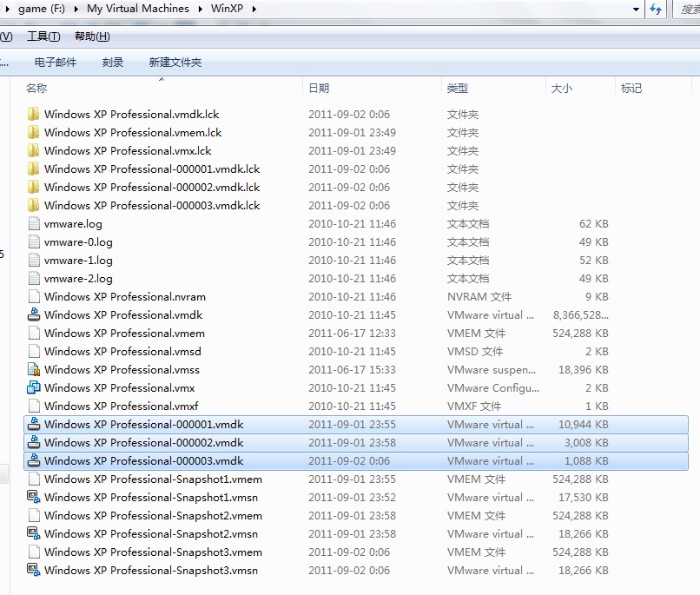Viewport: 700px width, 595px height.
Task: Expand the arrow after game (F:) breadcrumb
Action: pos(76,9)
